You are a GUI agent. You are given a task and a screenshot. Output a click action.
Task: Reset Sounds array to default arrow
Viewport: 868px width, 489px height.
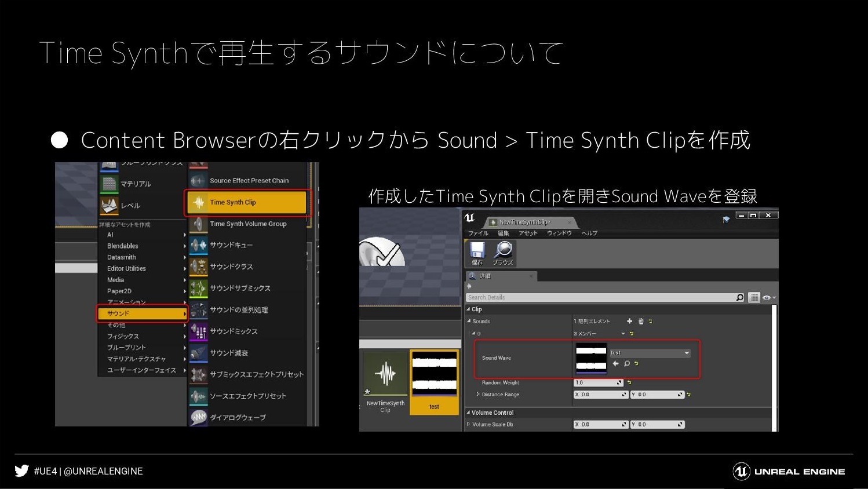pos(650,321)
